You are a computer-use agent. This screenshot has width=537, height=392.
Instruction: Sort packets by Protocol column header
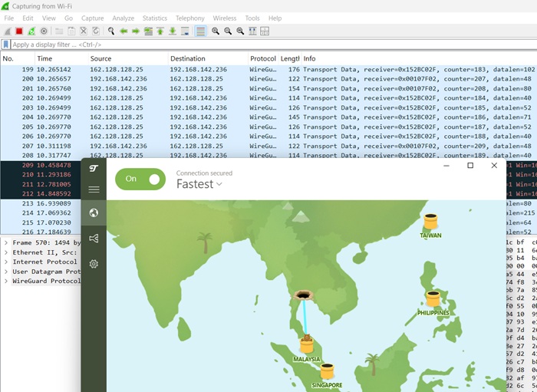tap(263, 58)
